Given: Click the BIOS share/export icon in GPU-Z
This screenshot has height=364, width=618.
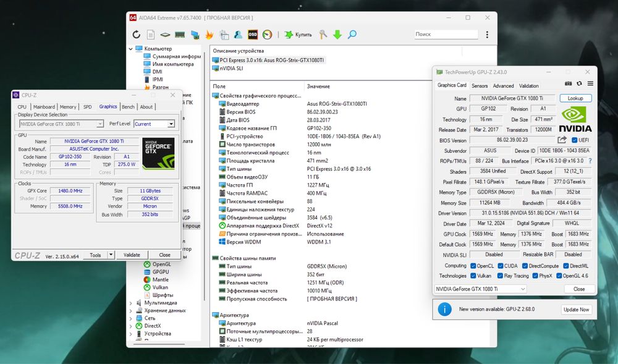Looking at the screenshot, I should point(562,140).
